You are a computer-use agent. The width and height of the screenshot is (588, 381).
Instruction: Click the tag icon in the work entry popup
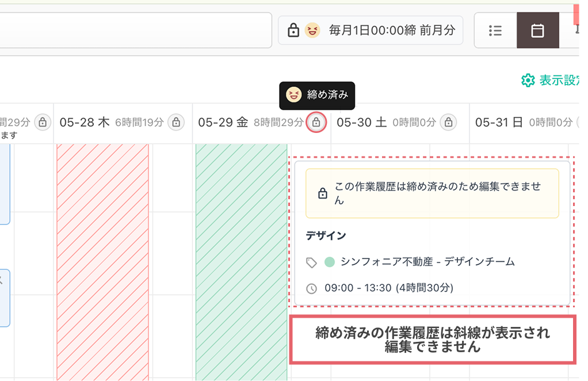pos(311,262)
